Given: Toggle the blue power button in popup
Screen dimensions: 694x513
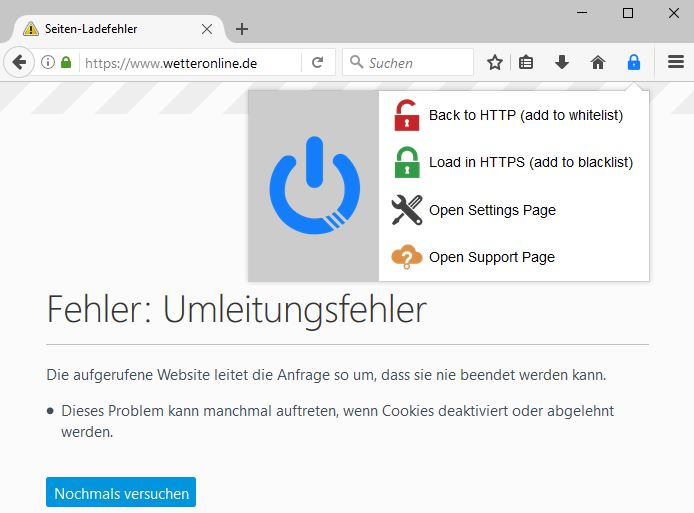Looking at the screenshot, I should point(314,186).
